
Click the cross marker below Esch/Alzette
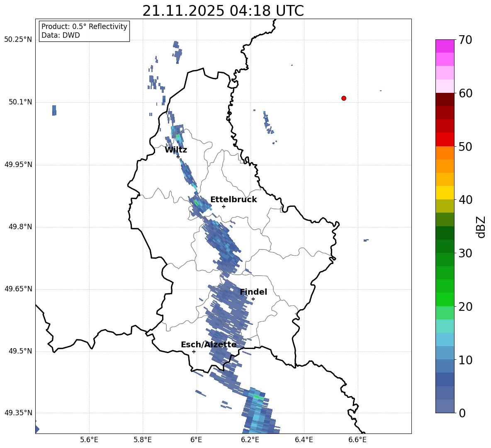coord(194,351)
